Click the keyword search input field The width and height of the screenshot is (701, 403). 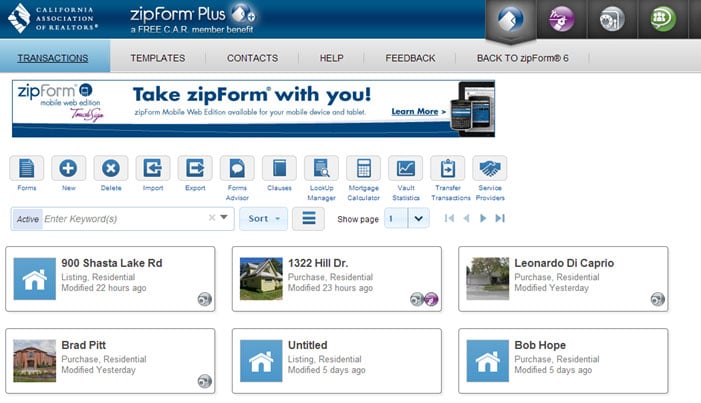(124, 219)
